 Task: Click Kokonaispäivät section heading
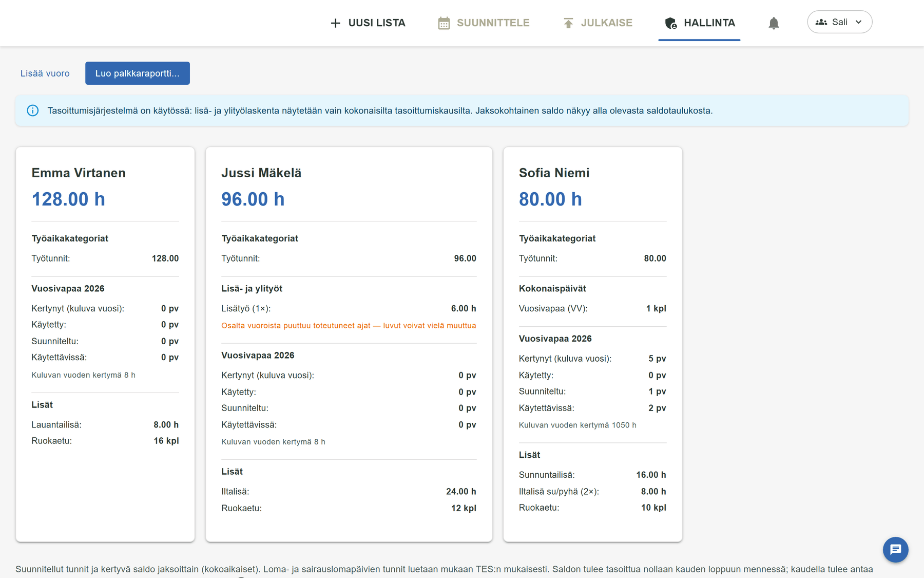coord(552,289)
